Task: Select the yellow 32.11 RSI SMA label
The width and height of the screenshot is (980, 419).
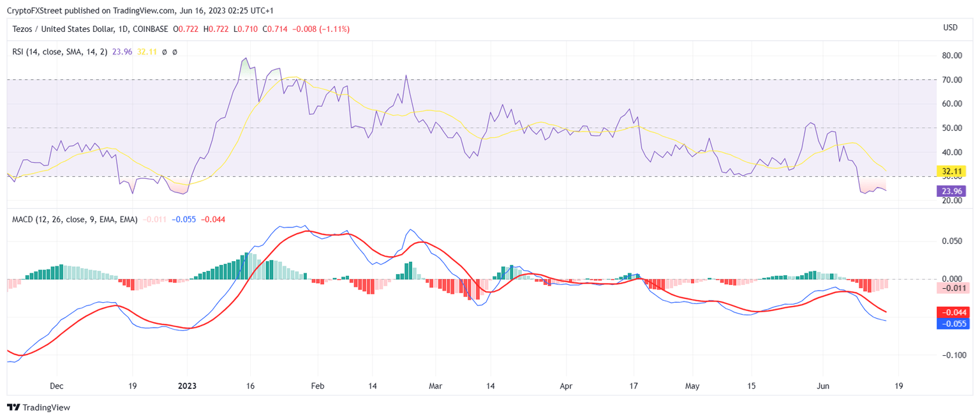Action: coord(951,171)
